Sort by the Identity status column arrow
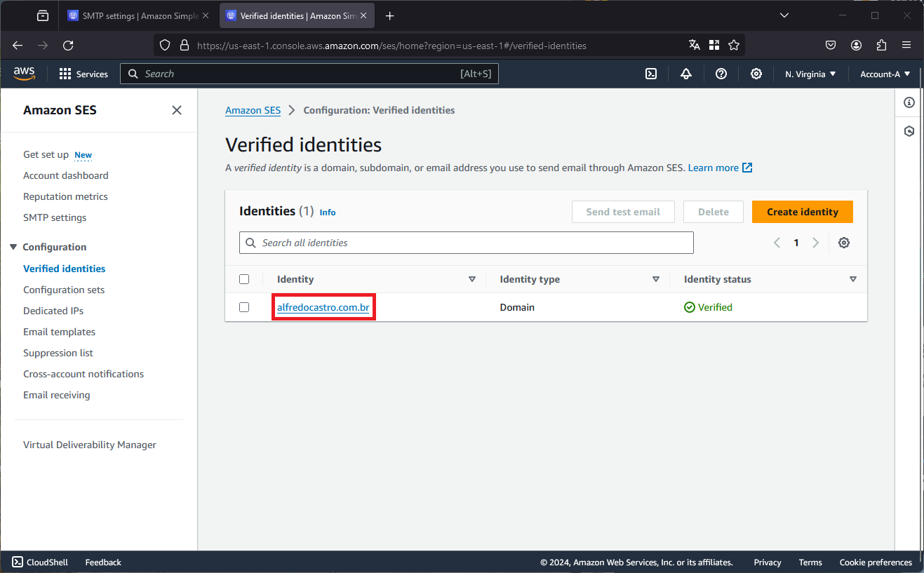Image resolution: width=924 pixels, height=573 pixels. (853, 279)
